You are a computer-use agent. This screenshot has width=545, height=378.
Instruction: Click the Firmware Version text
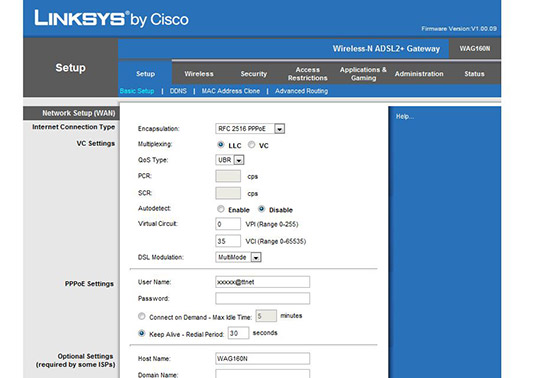459,28
